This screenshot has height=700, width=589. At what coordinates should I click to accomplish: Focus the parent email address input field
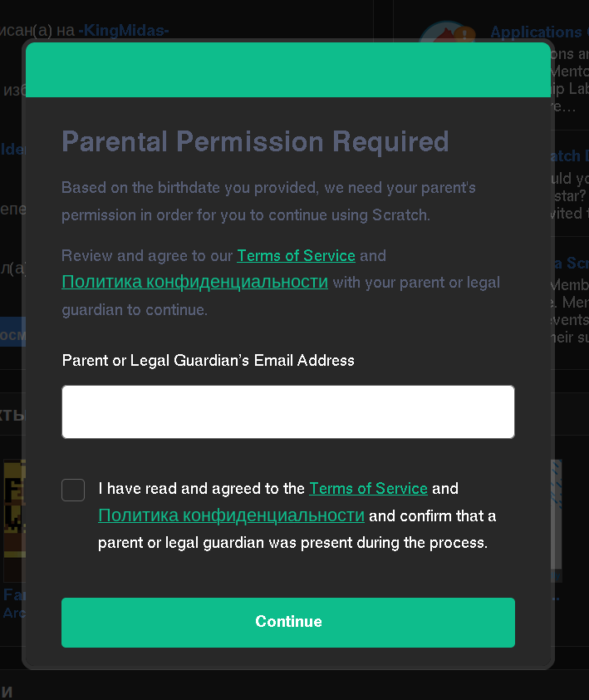pyautogui.click(x=288, y=412)
